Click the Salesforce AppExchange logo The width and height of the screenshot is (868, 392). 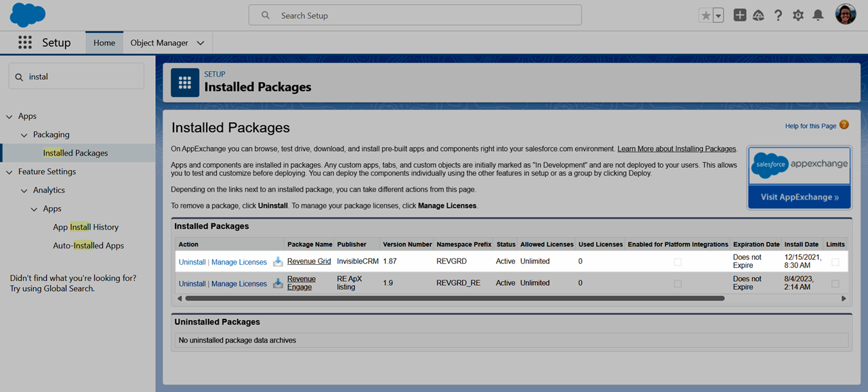[799, 165]
